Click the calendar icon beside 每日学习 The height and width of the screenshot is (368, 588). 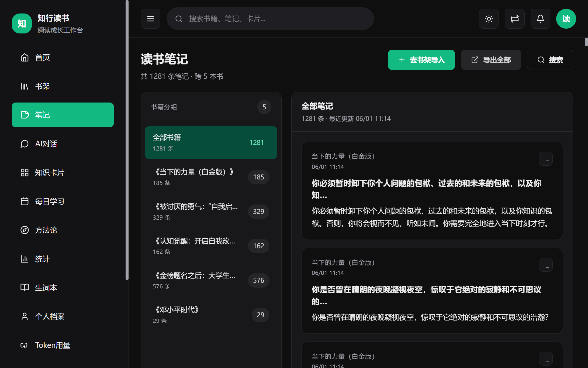(x=25, y=201)
